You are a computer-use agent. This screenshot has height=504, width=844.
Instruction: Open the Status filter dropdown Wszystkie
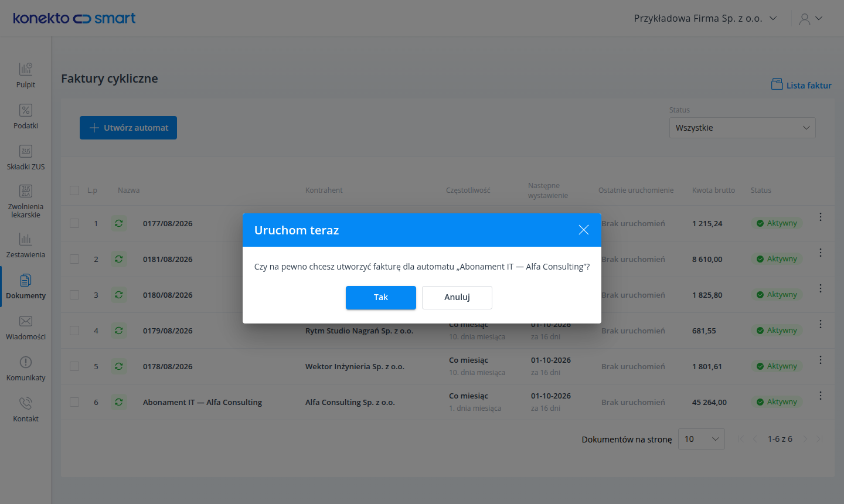click(742, 128)
